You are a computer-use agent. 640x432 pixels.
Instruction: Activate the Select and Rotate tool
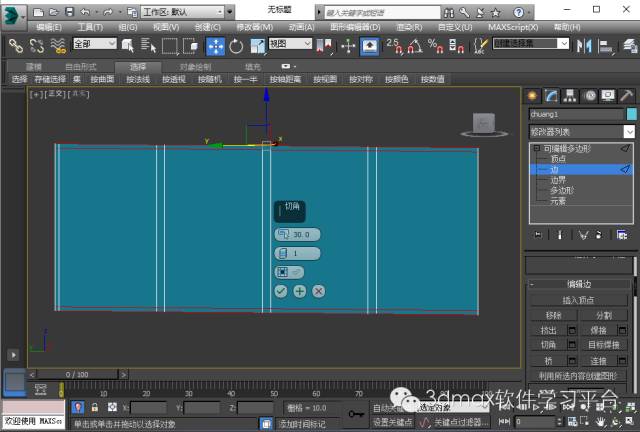click(236, 46)
